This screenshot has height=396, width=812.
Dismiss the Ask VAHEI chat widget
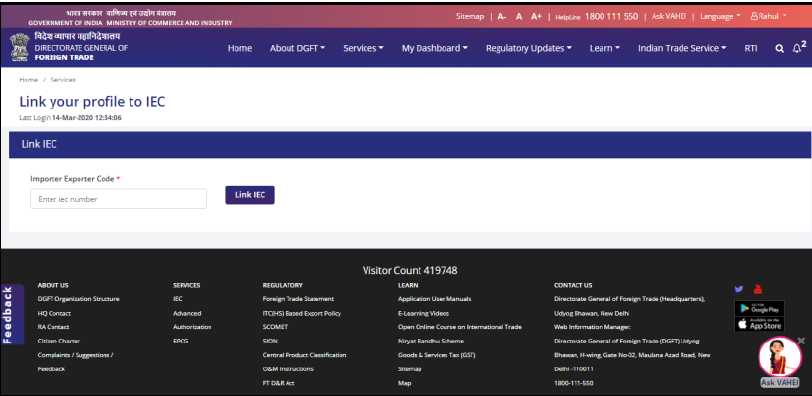[x=801, y=341]
